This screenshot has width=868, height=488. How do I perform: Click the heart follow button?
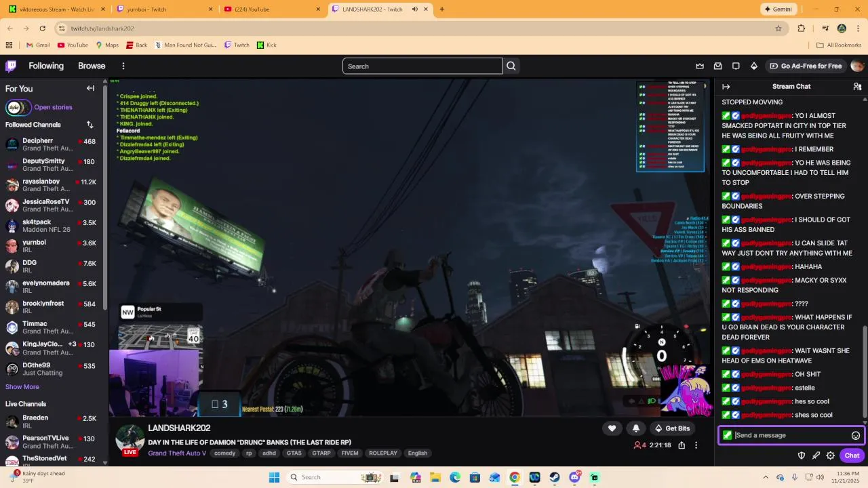coord(612,428)
